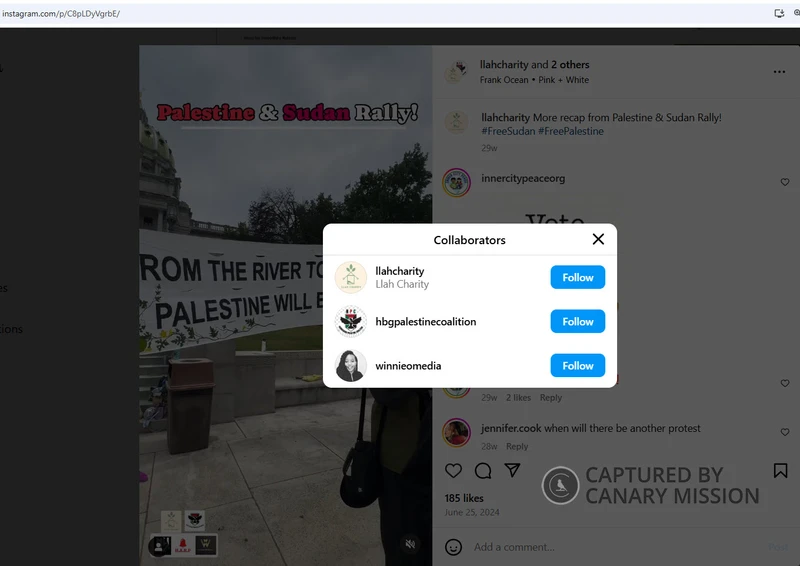800x566 pixels.
Task: Click the tagged people icon on video
Action: point(159,547)
